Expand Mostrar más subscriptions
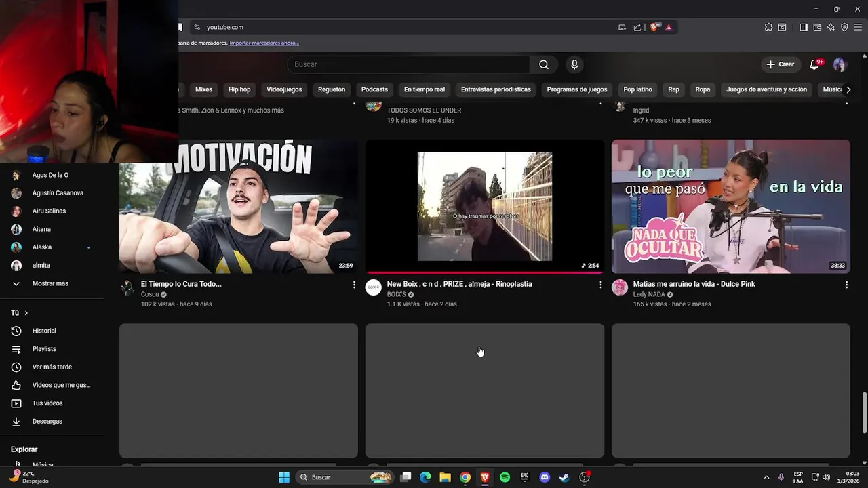 [52, 283]
